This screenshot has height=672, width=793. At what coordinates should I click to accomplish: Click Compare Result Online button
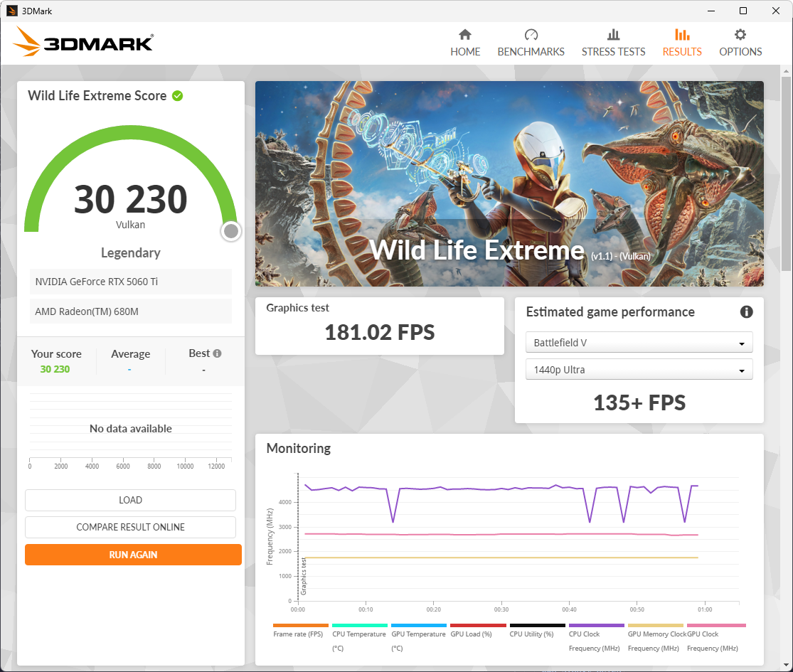click(130, 527)
